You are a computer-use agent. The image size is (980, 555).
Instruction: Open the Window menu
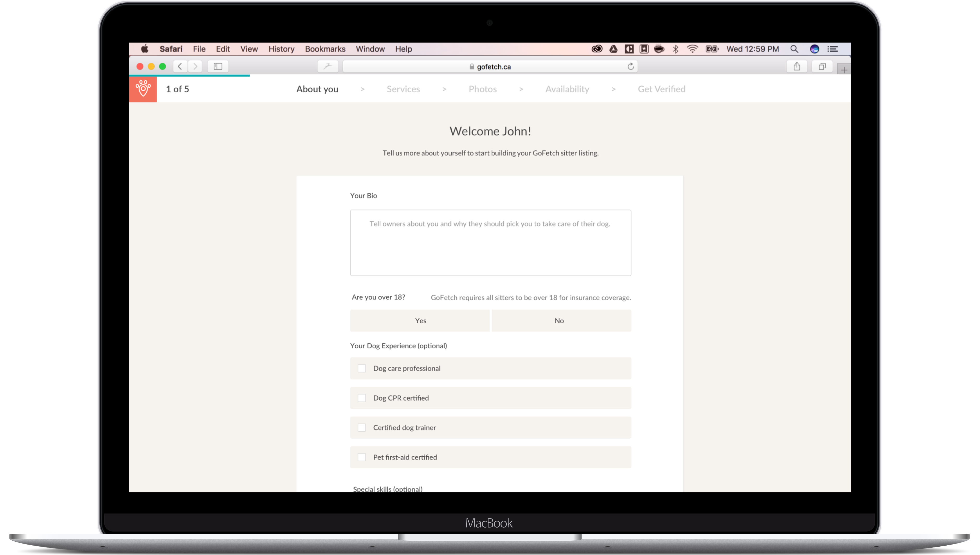pyautogui.click(x=370, y=49)
